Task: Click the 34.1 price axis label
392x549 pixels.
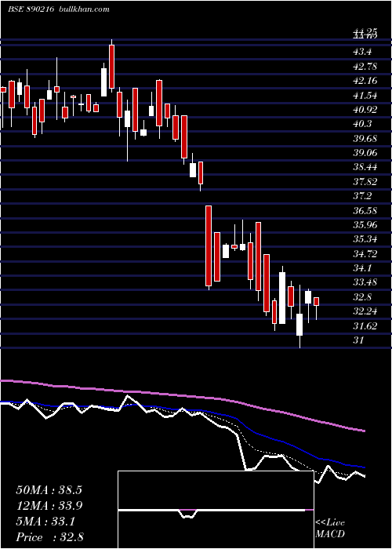Action: point(362,268)
